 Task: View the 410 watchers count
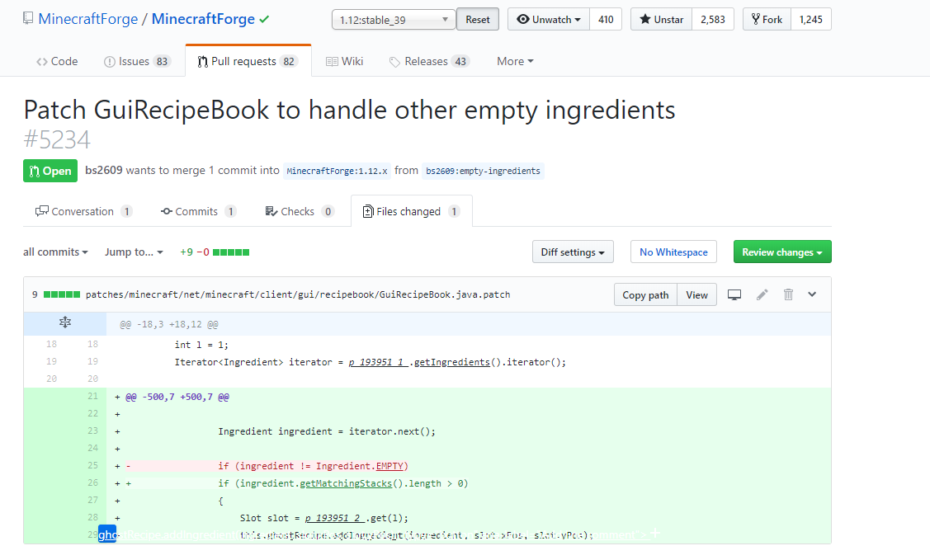tap(606, 20)
